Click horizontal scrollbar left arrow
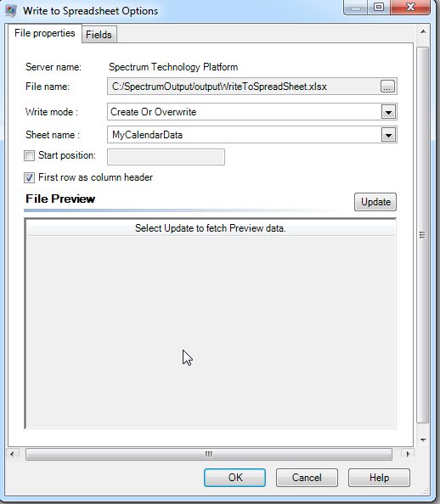 (x=12, y=454)
